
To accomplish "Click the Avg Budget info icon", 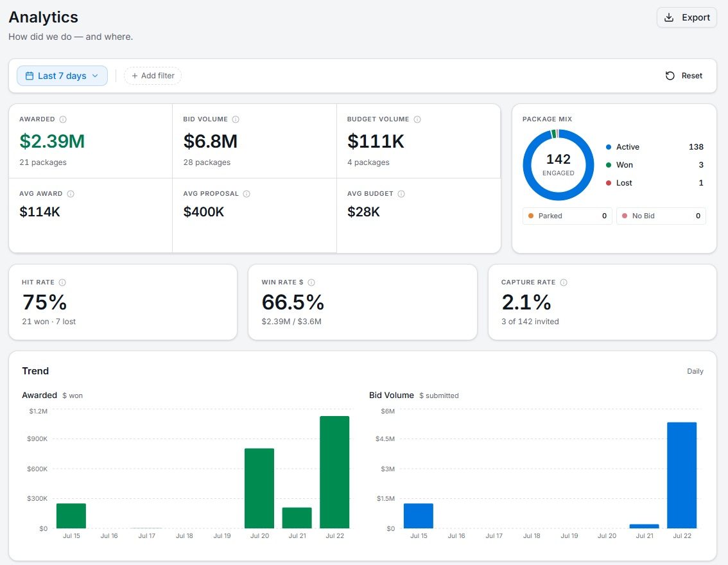I will click(401, 194).
